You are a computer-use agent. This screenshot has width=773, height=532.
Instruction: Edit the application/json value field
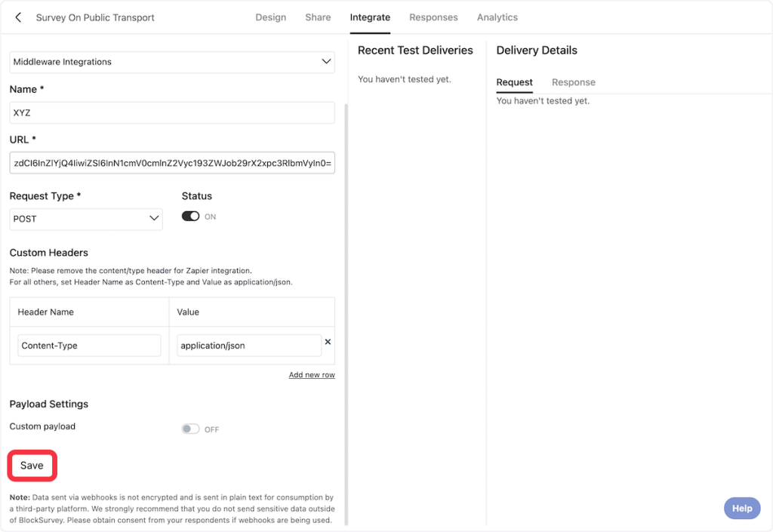249,346
